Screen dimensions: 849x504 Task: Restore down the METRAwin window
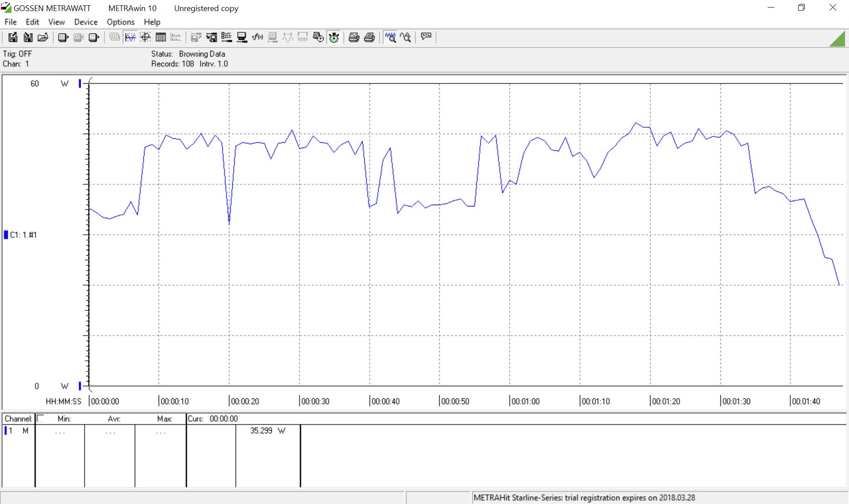pos(801,8)
